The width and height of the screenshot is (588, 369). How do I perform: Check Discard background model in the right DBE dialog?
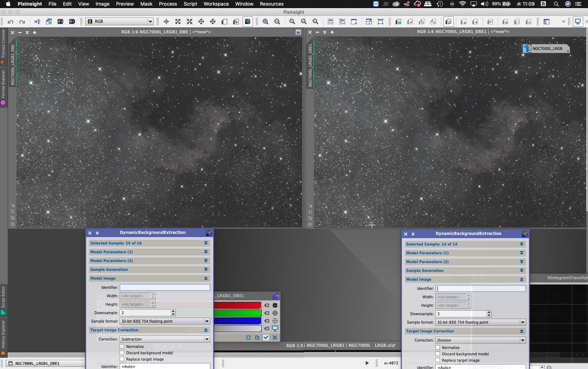(438, 354)
